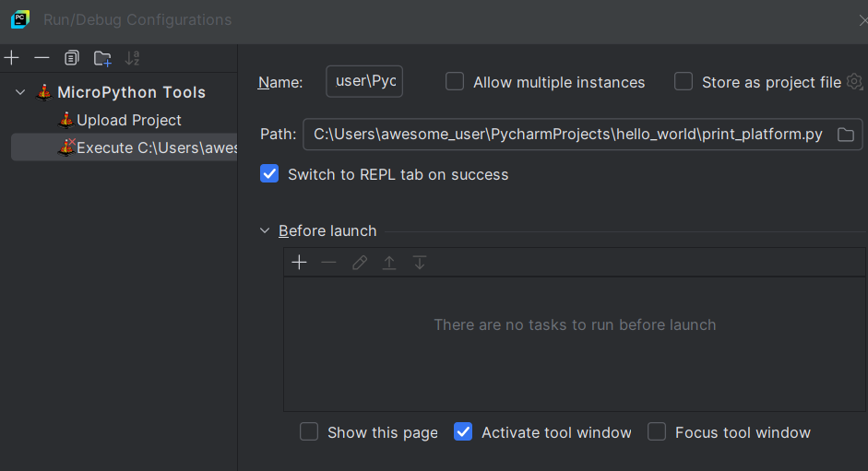
Task: Uncheck Switch to REPL tab on success
Action: pyautogui.click(x=269, y=174)
